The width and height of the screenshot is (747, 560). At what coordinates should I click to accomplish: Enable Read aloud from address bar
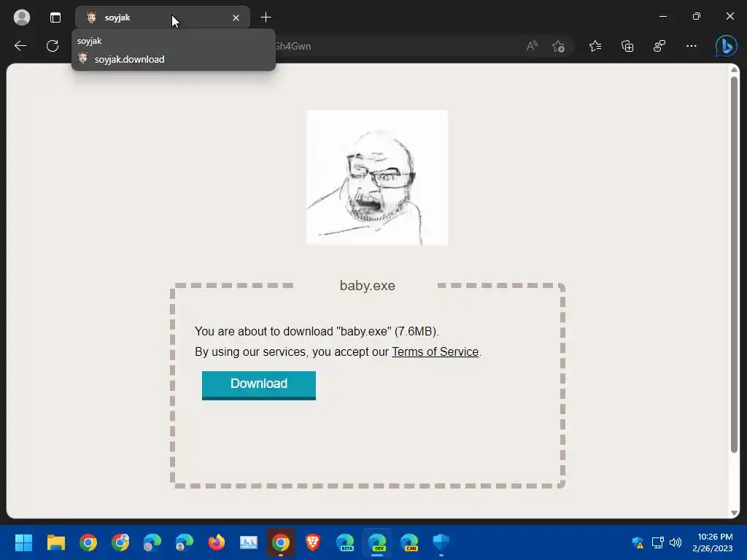tap(532, 46)
